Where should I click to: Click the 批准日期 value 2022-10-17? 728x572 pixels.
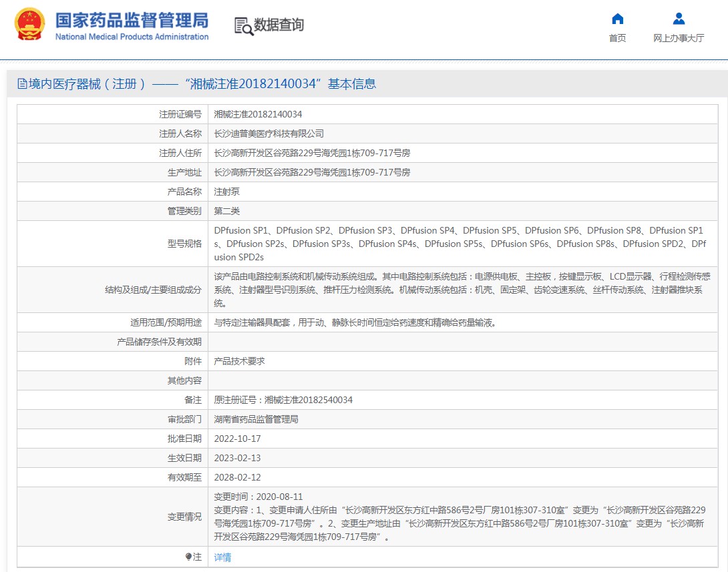tap(237, 439)
